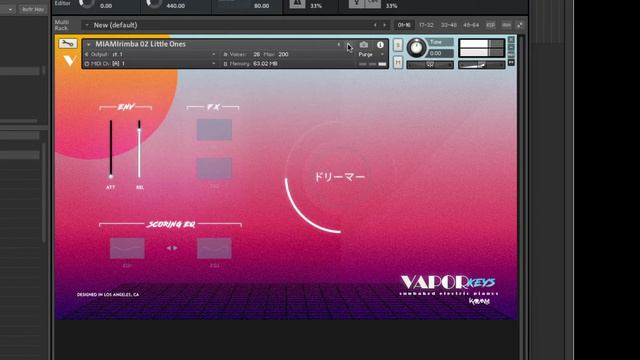Open the multi rack preset dropdown arrow
The width and height of the screenshot is (640, 360).
87,25
